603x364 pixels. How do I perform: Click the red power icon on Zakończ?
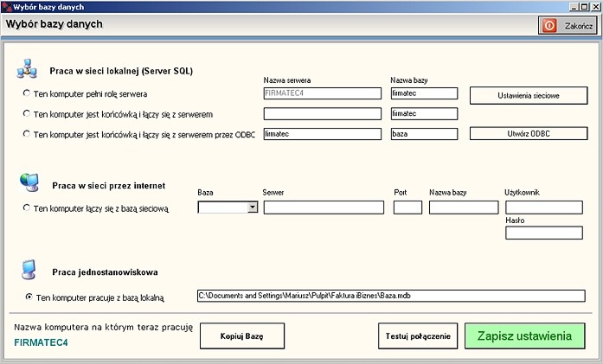coord(548,26)
